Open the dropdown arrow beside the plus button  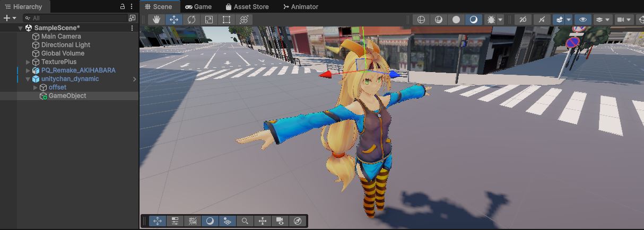[x=14, y=18]
